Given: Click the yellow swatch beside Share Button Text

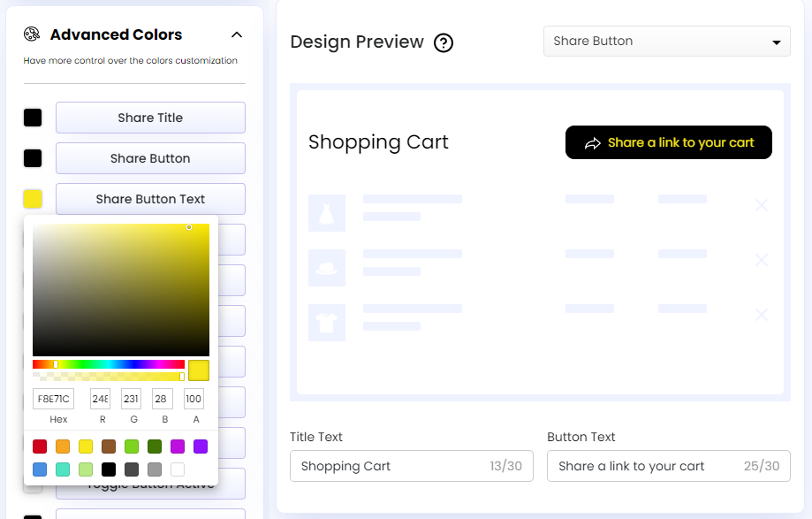Looking at the screenshot, I should tap(33, 199).
